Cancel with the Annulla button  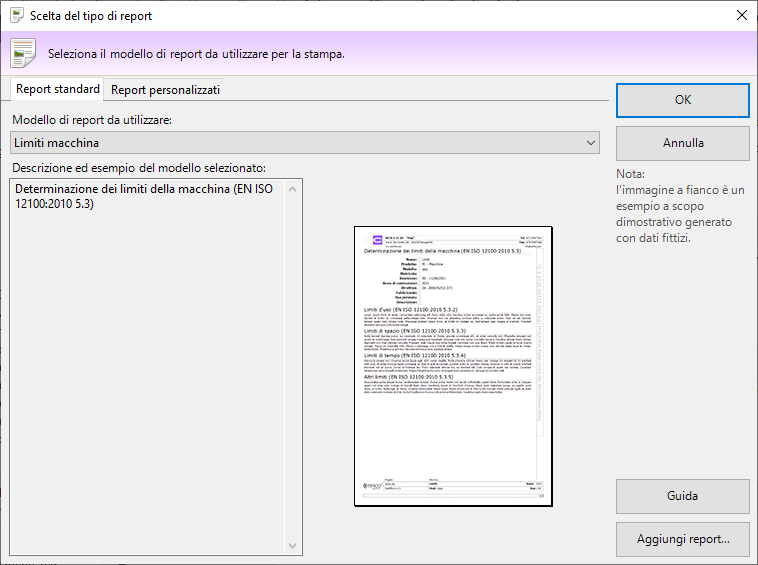coord(683,143)
